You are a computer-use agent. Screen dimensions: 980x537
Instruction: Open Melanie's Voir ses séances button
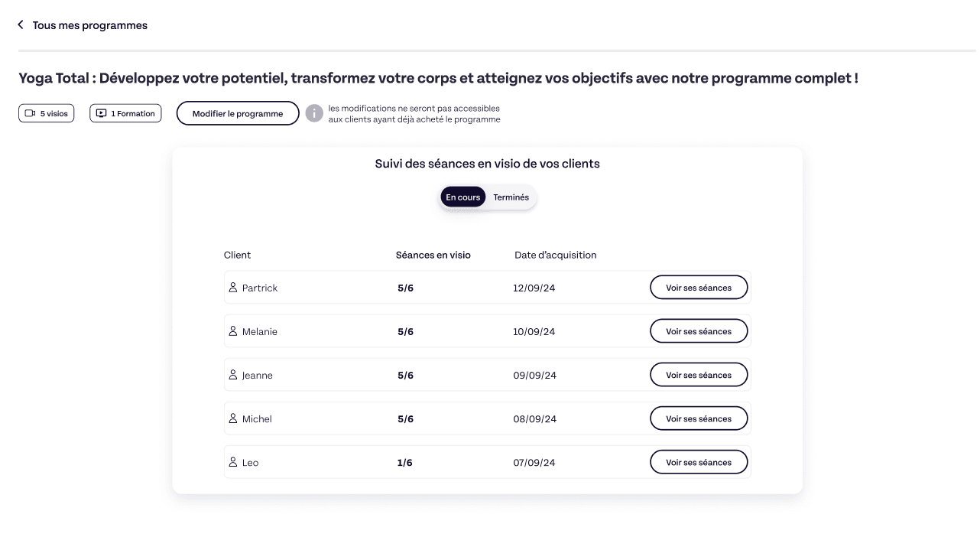[x=699, y=331]
